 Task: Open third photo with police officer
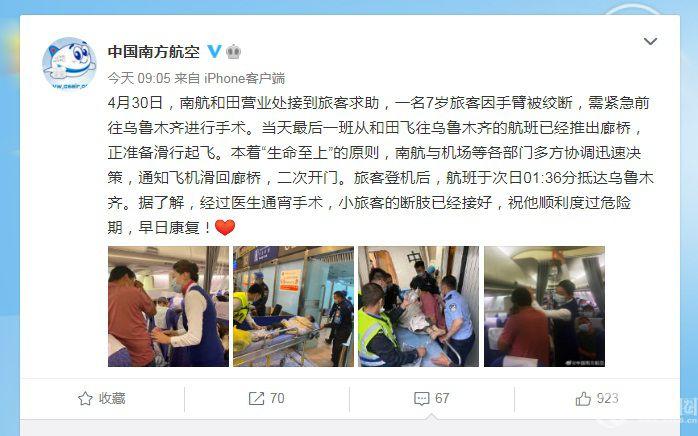pyautogui.click(x=419, y=306)
